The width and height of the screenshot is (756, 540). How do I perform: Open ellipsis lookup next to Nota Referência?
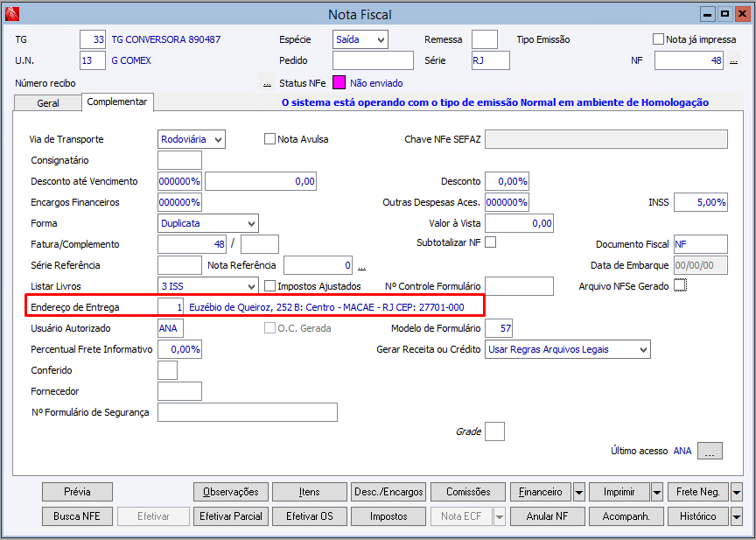(x=361, y=266)
